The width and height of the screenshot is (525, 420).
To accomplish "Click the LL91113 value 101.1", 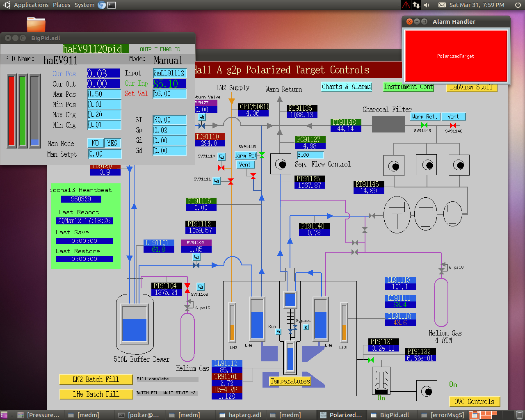I will pos(400,287).
